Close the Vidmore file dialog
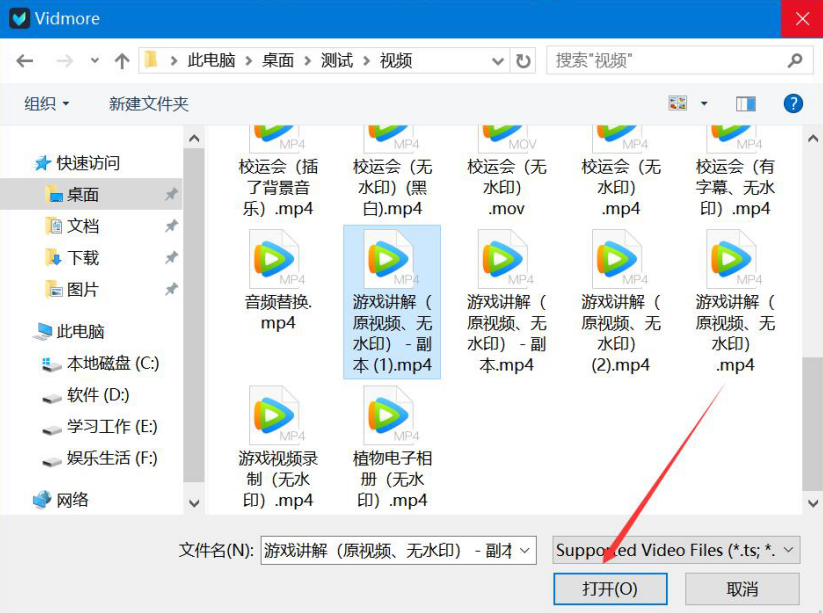The height and width of the screenshot is (613, 823). (x=802, y=19)
